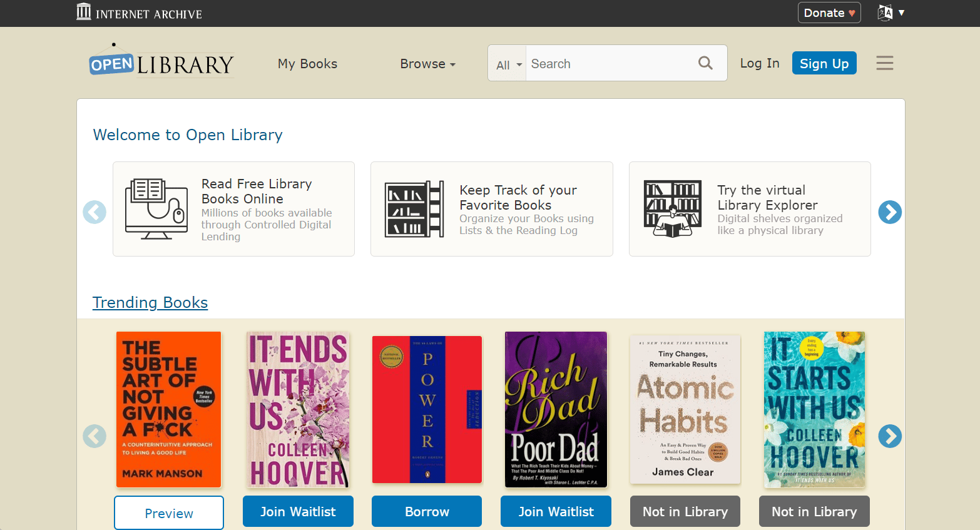Open Rich Dad Poor Dad book cover
980x530 pixels.
[556, 409]
